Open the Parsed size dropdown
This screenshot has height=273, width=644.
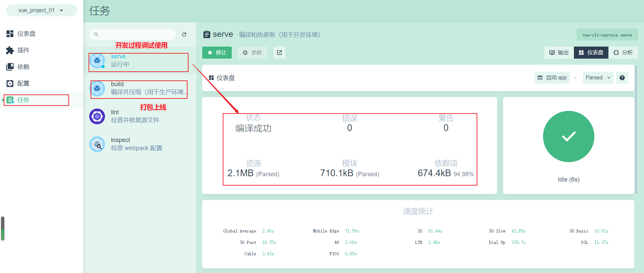598,78
